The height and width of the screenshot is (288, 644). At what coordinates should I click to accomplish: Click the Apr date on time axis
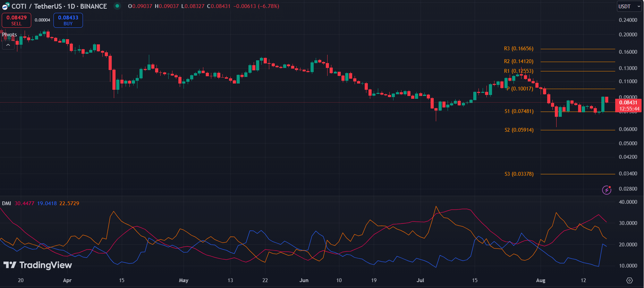[x=67, y=280]
